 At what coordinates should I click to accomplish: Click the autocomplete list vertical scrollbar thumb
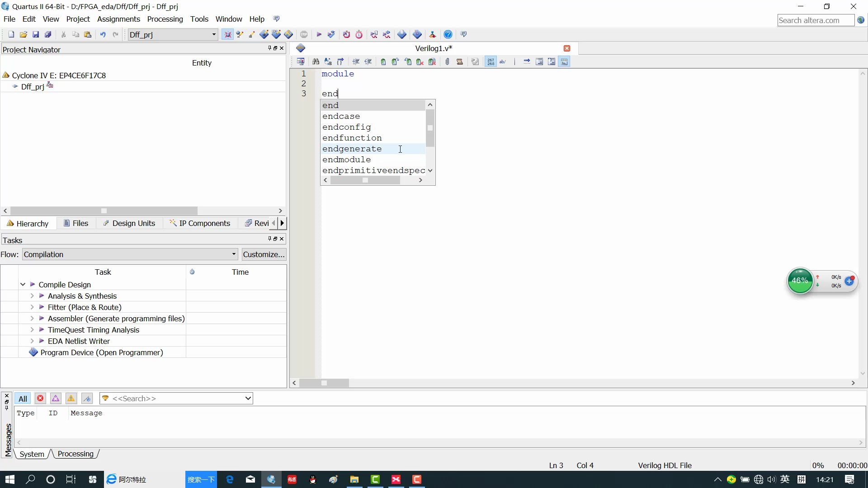point(430,128)
